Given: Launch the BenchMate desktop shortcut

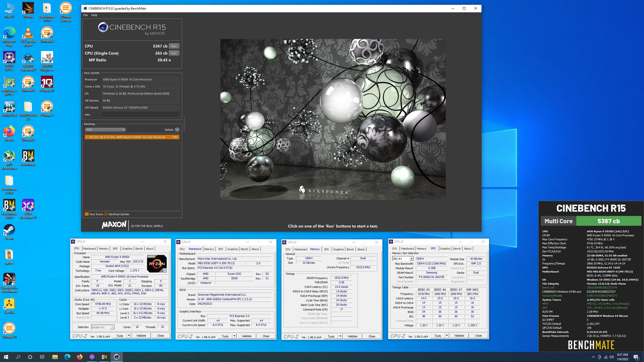Looking at the screenshot, I should click(28, 158).
